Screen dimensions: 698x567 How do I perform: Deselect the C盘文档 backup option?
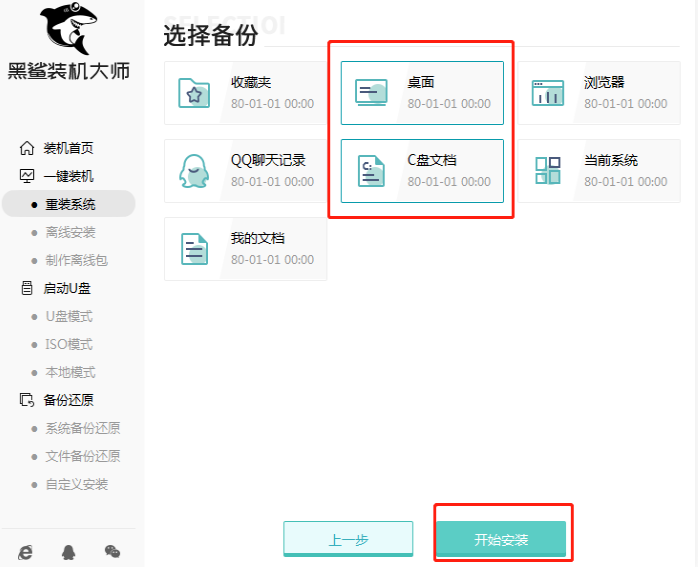[x=422, y=171]
